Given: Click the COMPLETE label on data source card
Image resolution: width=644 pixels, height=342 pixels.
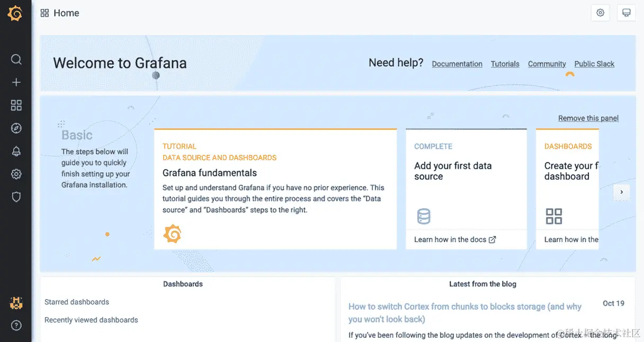Looking at the screenshot, I should click(x=433, y=146).
